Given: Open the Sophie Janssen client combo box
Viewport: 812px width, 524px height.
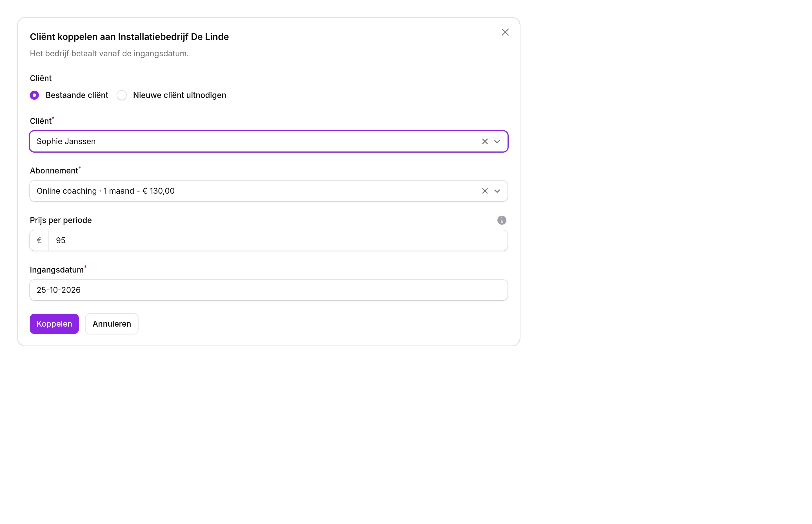Looking at the screenshot, I should click(x=268, y=142).
